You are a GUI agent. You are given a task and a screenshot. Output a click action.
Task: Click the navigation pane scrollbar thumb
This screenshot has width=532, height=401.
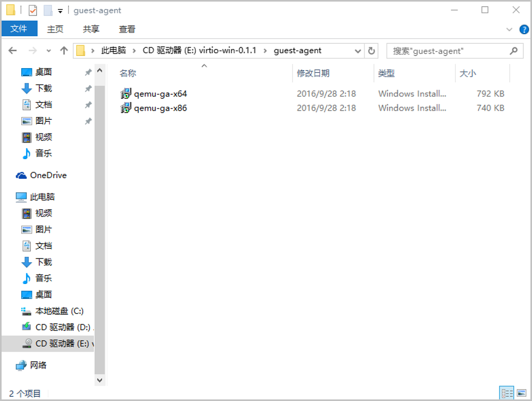click(99, 229)
